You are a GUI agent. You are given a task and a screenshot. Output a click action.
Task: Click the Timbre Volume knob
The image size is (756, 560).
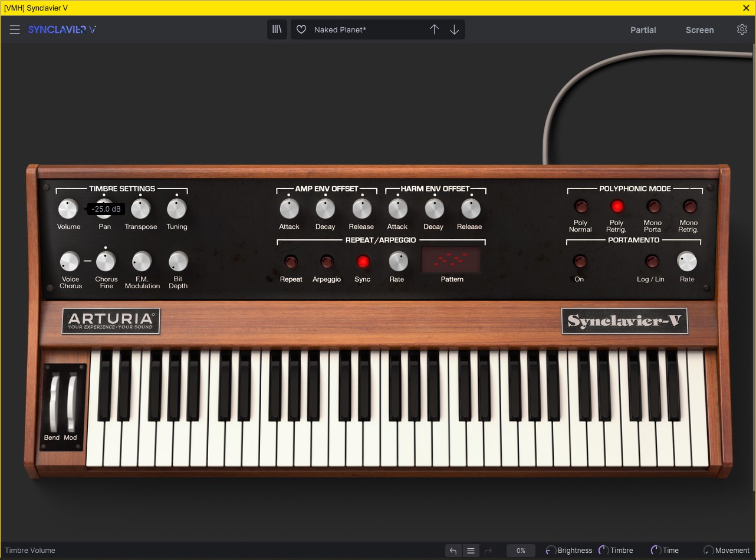point(68,209)
